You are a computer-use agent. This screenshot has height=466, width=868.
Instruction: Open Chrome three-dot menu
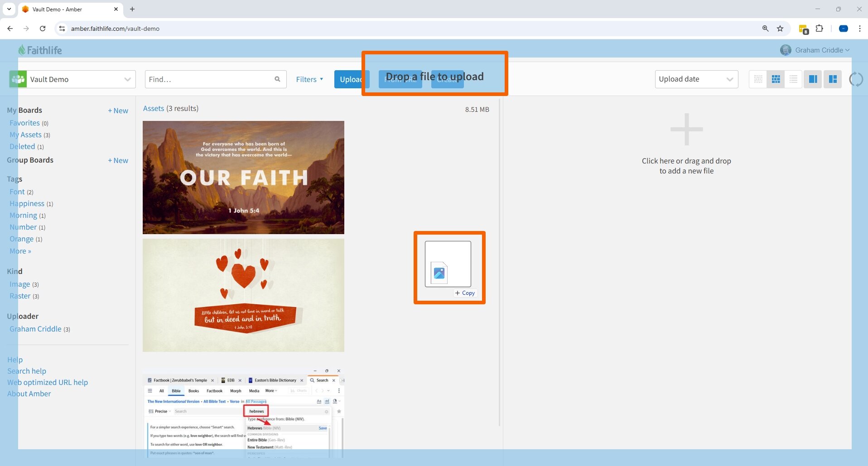click(x=859, y=29)
